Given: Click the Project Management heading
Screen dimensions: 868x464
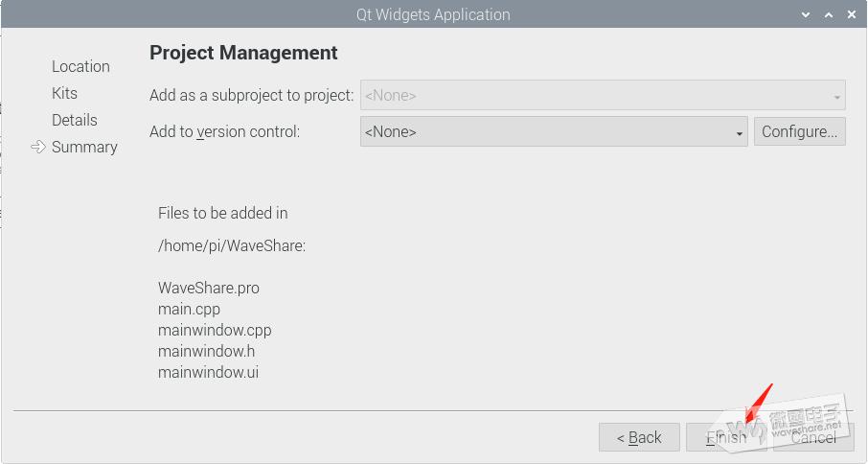Looking at the screenshot, I should point(243,53).
